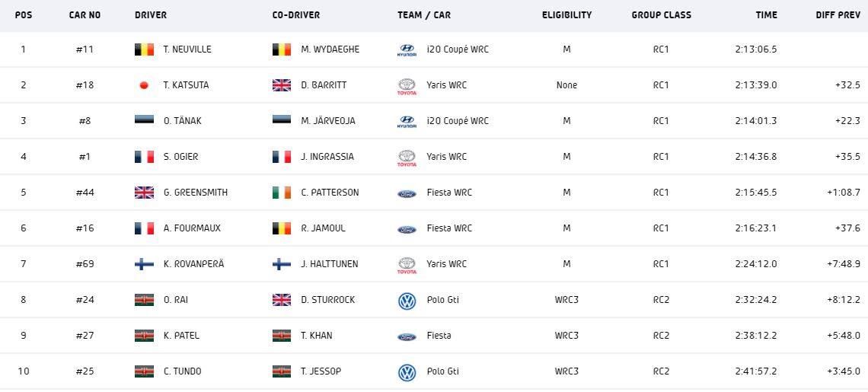Sort table by the POS column header

coord(24,15)
